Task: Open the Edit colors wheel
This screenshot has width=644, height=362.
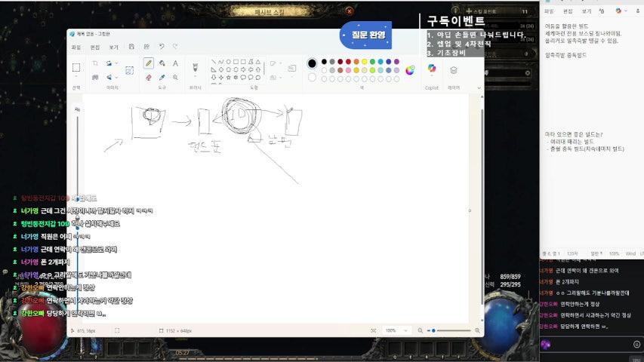Action: [410, 70]
